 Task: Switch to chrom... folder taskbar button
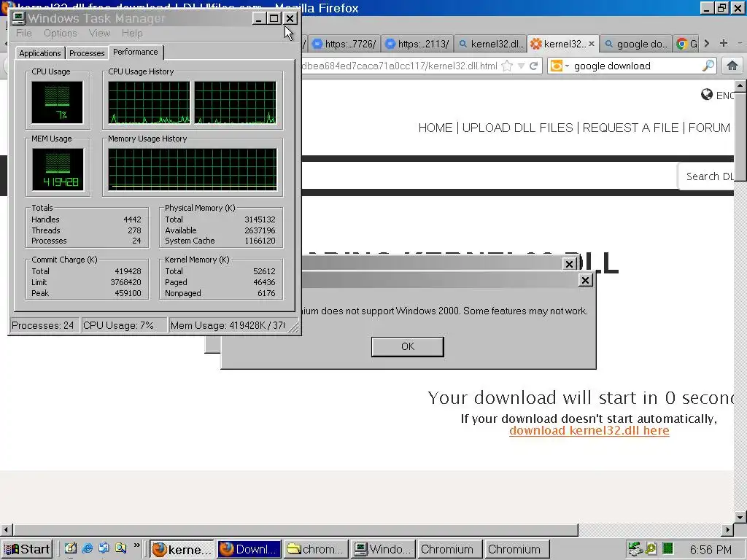click(317, 549)
